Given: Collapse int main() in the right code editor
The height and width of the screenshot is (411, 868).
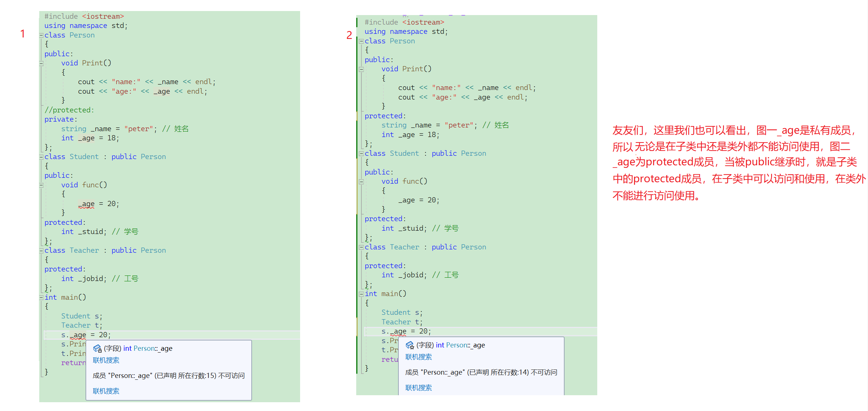Looking at the screenshot, I should (x=361, y=294).
